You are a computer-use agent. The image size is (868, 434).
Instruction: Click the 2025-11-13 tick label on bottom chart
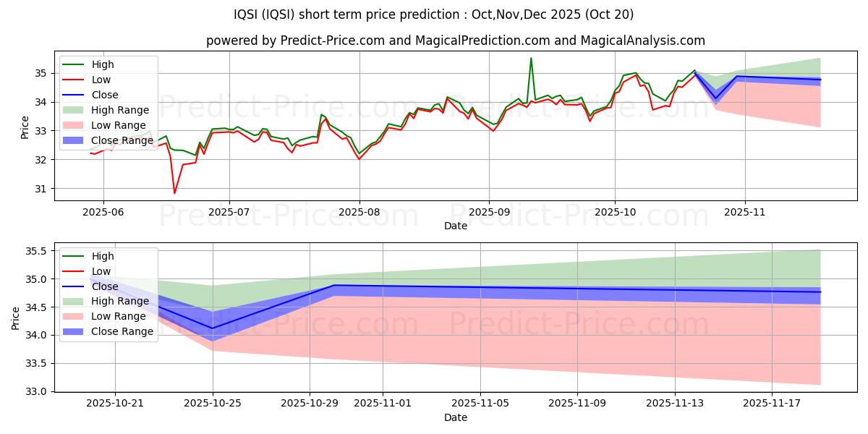675,402
